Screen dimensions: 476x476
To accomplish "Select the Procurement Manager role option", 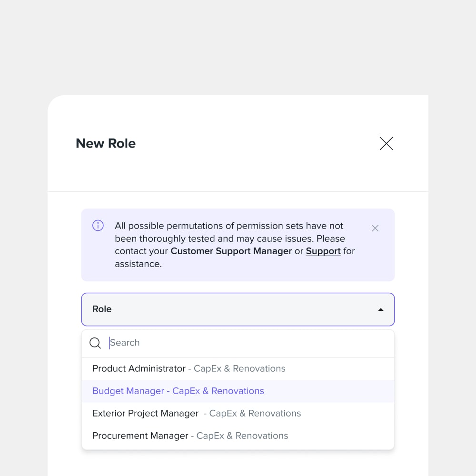I will tap(238, 436).
